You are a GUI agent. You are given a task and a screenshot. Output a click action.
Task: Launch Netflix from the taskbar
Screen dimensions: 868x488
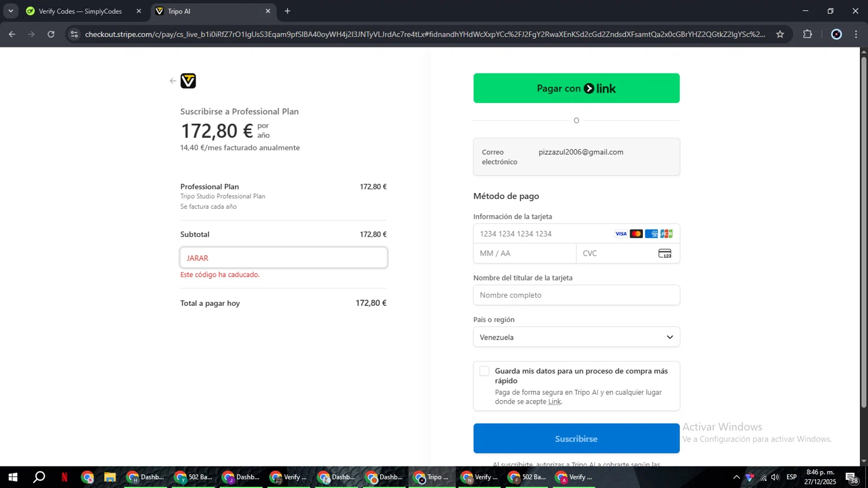point(64,477)
